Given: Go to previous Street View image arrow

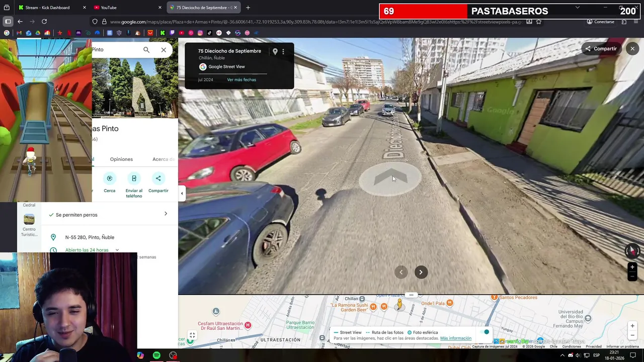Looking at the screenshot, I should 401,272.
